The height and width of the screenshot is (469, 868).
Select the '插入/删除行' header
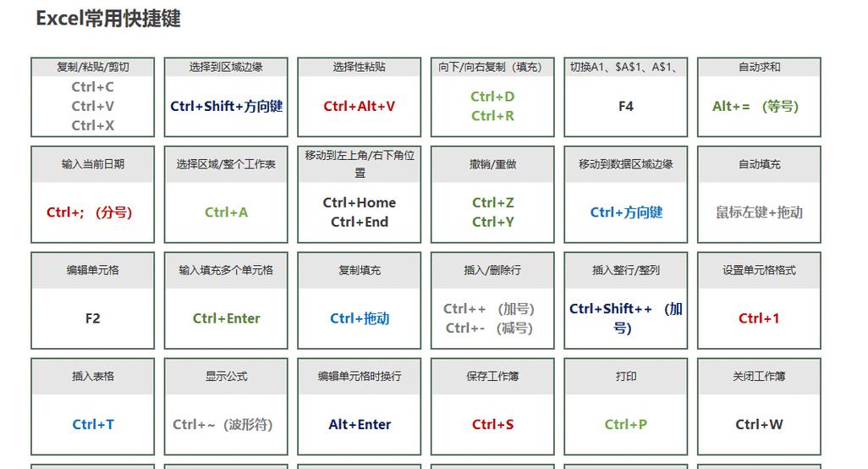coord(492,270)
